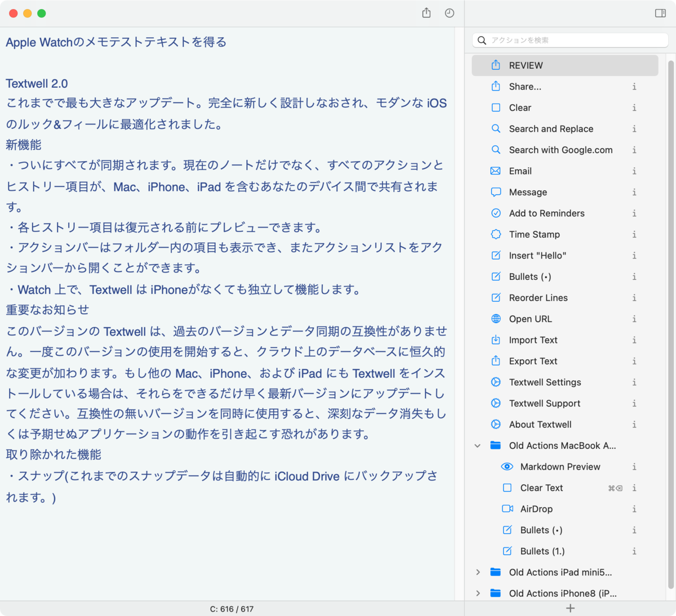Screen dimensions: 676x616
Task: Run the Add to Reminders action
Action: coord(565,213)
